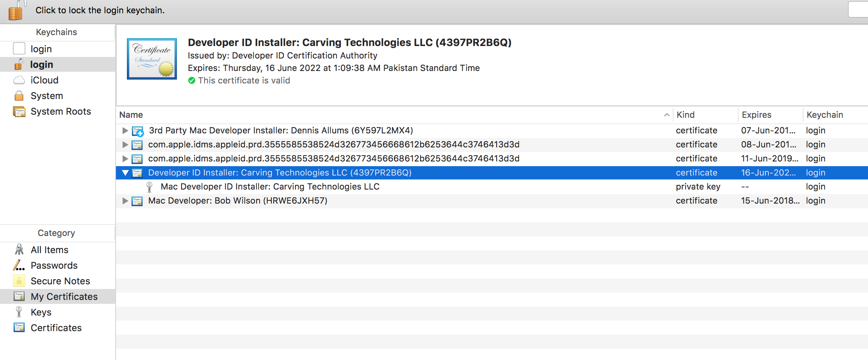Click certificate icon of row expiring 11-Jun-2019
The width and height of the screenshot is (868, 360).
coord(137,159)
